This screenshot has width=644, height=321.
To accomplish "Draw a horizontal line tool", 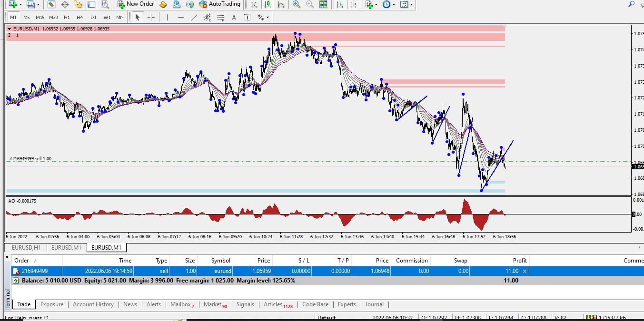I will pos(180,18).
